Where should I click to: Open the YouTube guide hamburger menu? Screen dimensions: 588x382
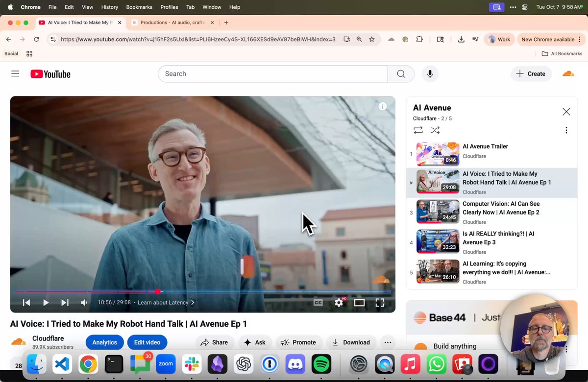pos(15,73)
